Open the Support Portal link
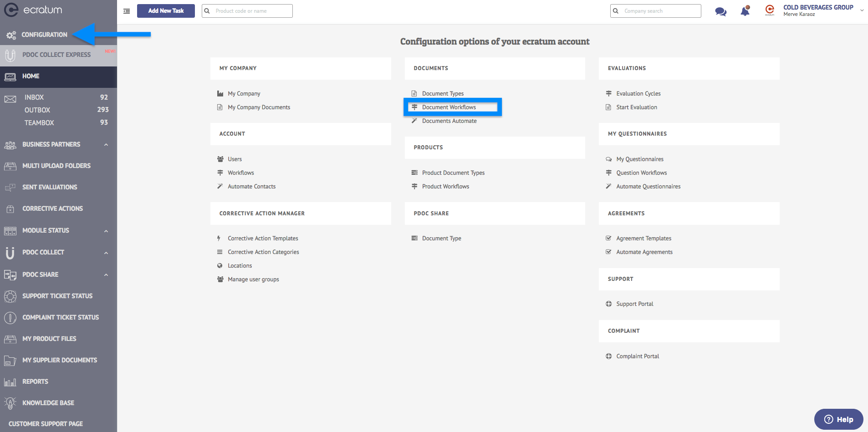This screenshot has width=868, height=432. (634, 304)
